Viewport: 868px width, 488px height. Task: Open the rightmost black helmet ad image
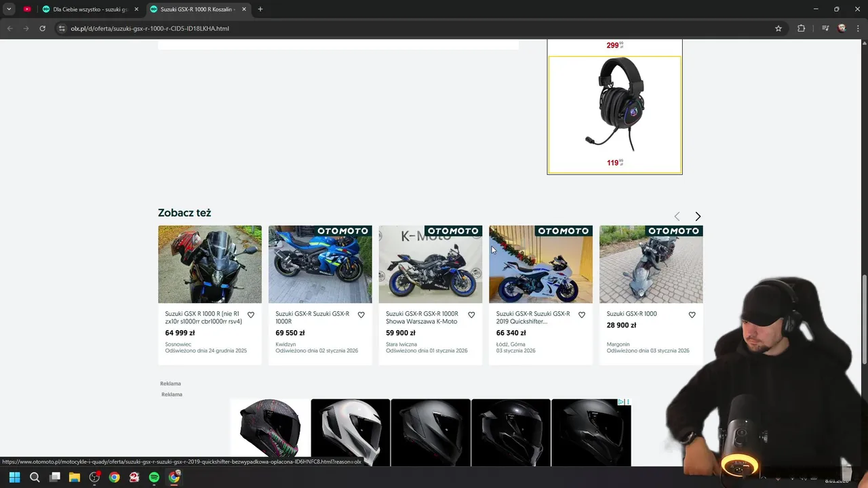point(591,432)
